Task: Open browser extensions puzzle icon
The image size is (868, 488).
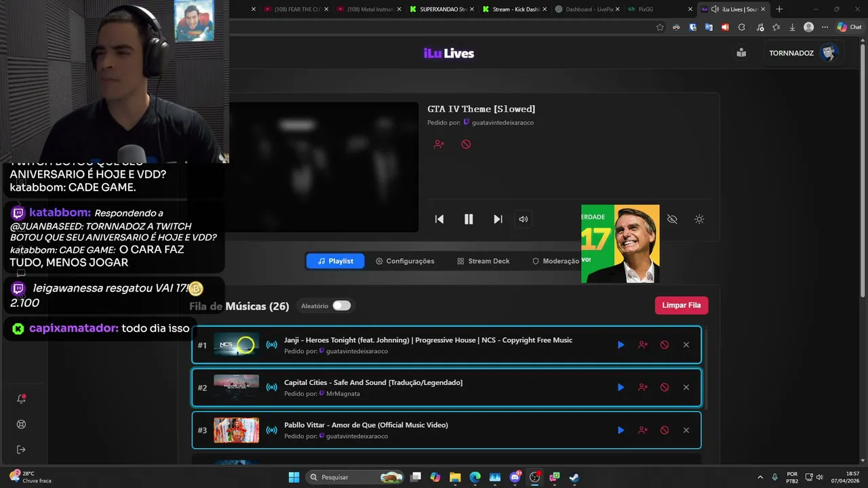Action: click(x=741, y=27)
